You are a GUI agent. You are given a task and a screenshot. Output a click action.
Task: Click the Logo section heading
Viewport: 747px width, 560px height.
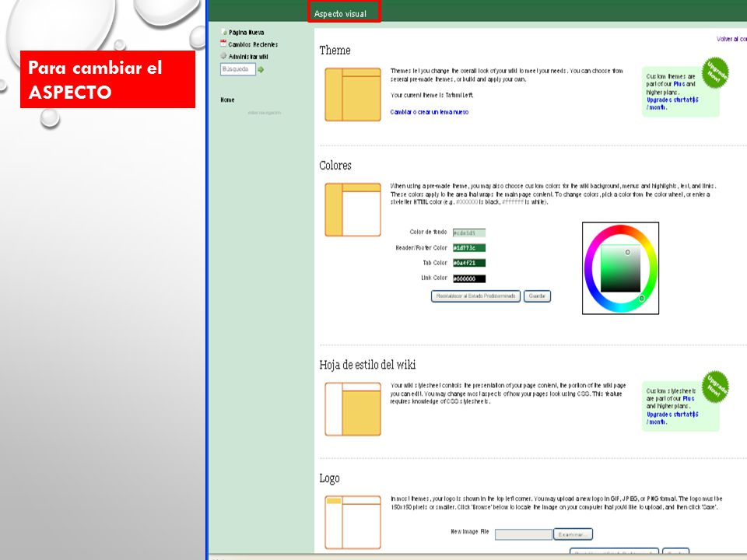[x=329, y=478]
